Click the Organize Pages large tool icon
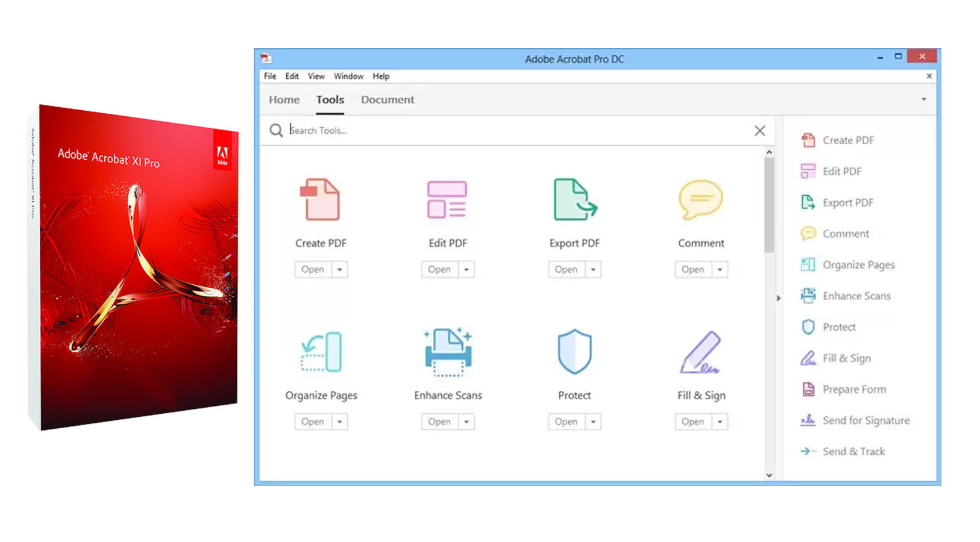 [321, 352]
